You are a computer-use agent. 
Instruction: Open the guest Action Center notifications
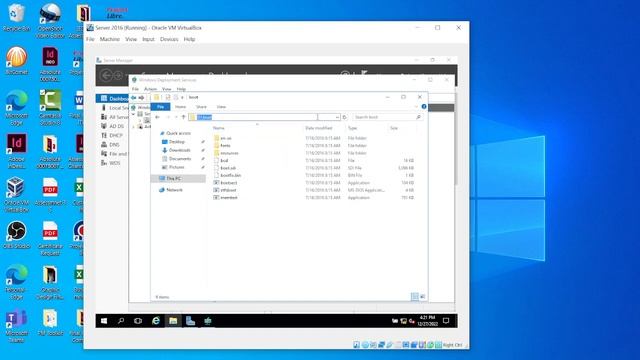pos(446,321)
